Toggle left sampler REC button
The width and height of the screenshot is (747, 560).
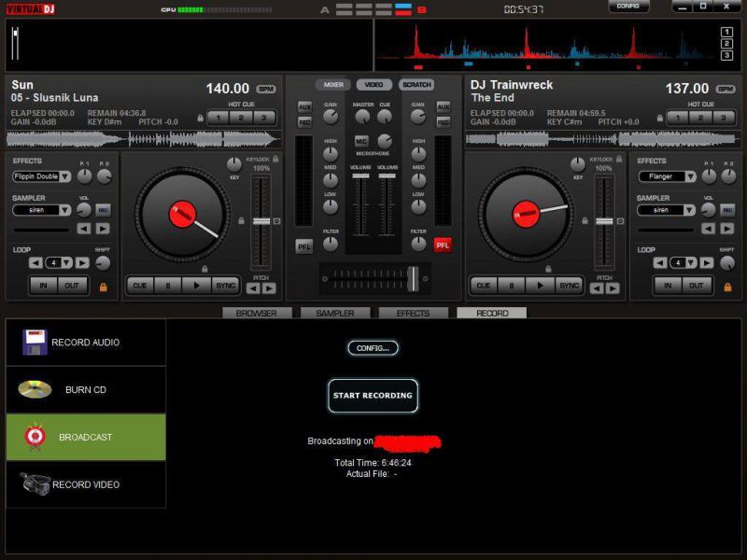tap(103, 210)
